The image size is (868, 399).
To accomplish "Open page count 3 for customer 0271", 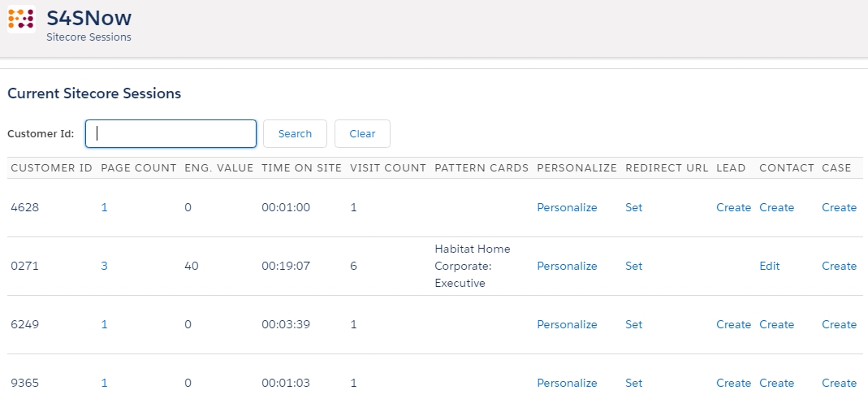I will tap(104, 267).
